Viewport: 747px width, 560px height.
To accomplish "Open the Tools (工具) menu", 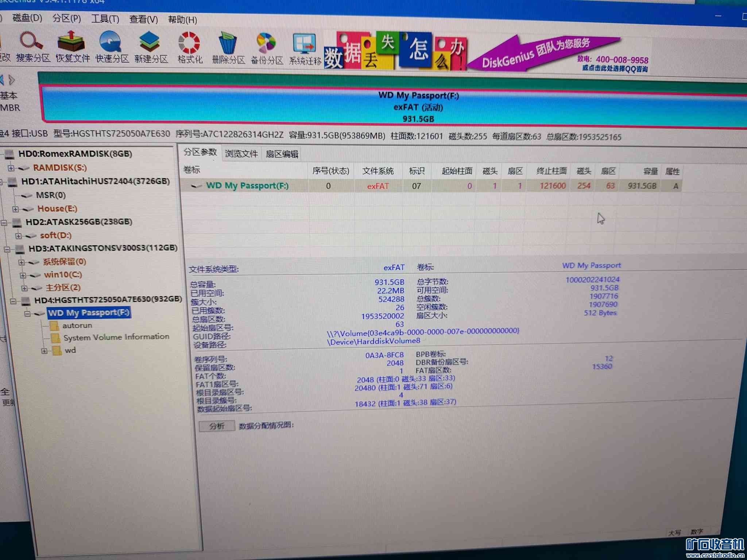I will click(x=105, y=19).
